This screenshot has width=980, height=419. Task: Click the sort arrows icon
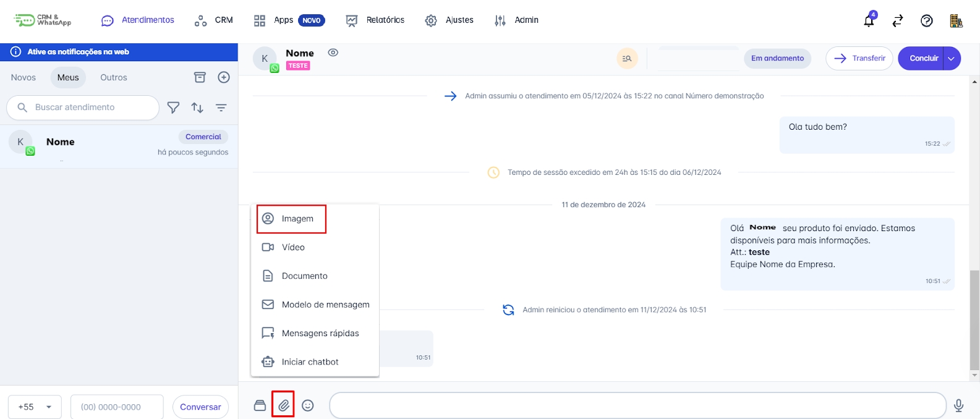click(x=197, y=108)
